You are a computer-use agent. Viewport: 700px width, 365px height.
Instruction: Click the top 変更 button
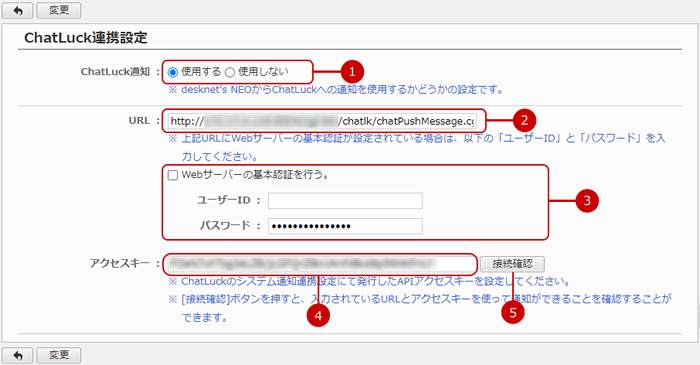coord(58,10)
